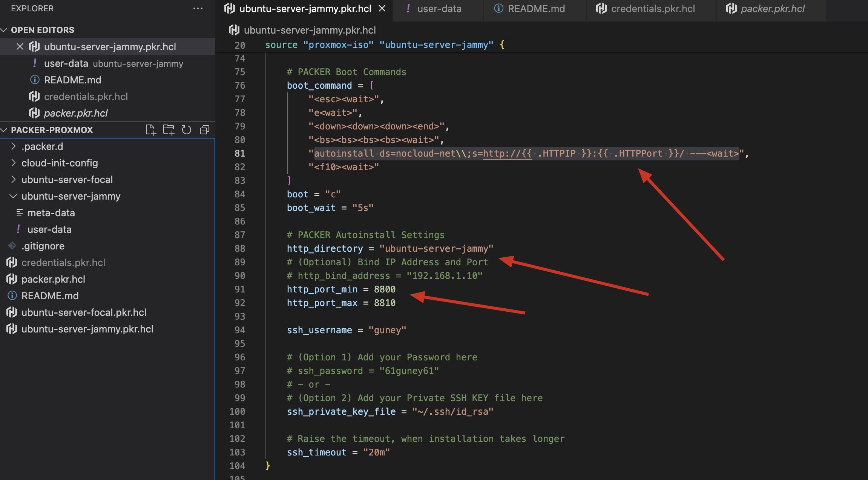This screenshot has width=868, height=480.
Task: Click the "<f10><wait>" string on line 82
Action: click(344, 167)
